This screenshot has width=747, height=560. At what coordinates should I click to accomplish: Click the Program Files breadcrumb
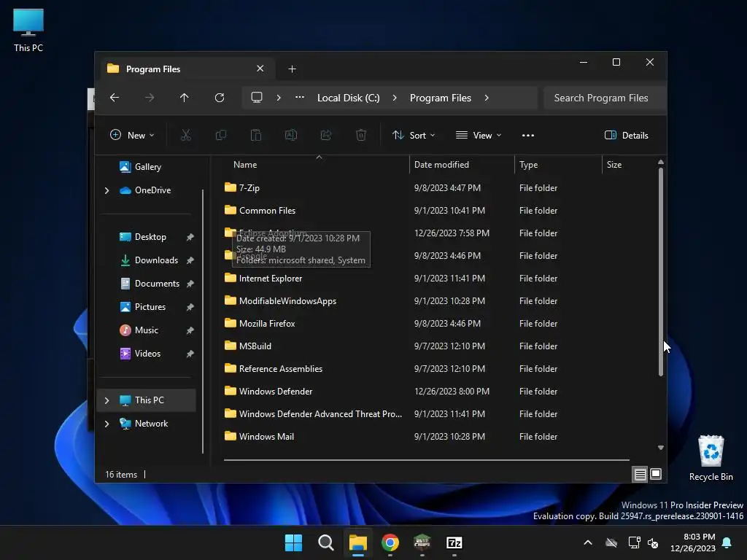(x=440, y=98)
